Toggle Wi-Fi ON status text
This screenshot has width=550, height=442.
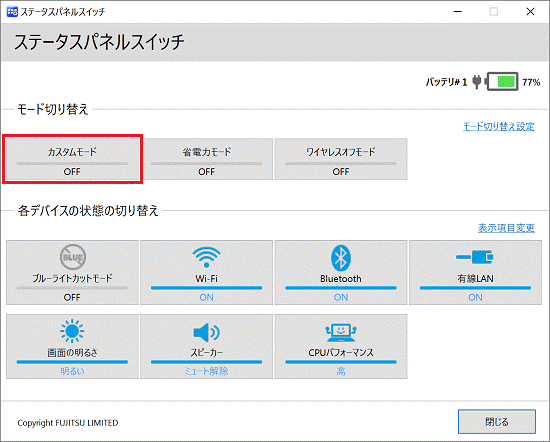coord(206,297)
